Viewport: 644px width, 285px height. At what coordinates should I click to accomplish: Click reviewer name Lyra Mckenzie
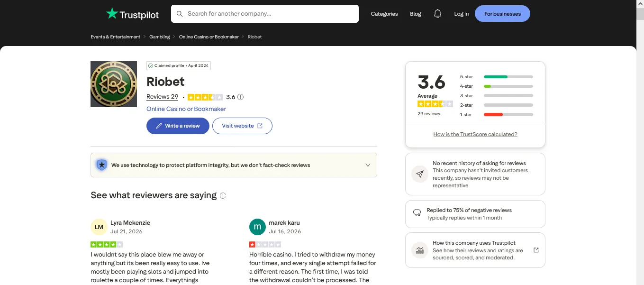(130, 223)
